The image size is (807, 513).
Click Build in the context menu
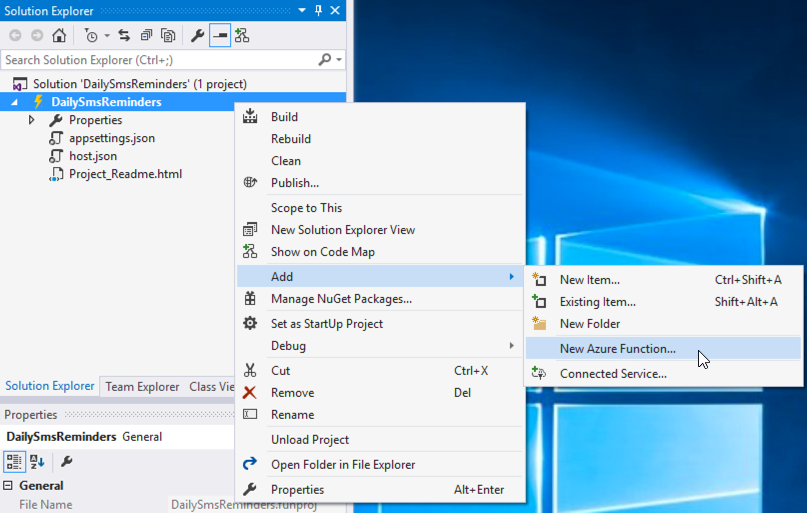381,117
